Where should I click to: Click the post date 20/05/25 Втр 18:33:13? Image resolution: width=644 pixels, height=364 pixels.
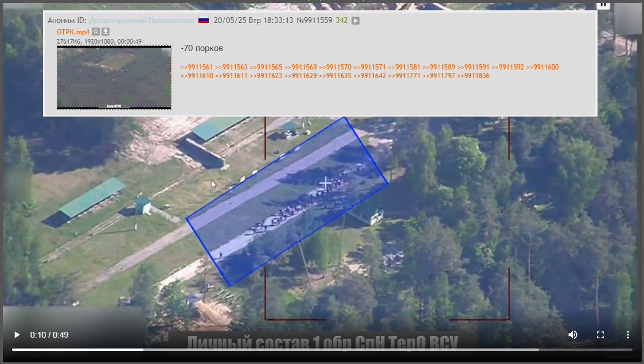pyautogui.click(x=253, y=20)
